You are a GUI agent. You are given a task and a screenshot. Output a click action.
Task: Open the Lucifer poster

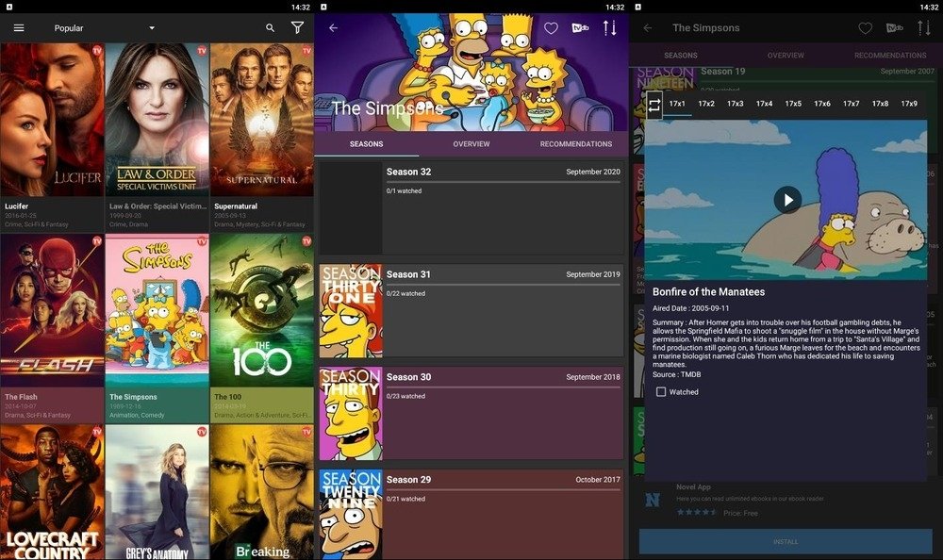tap(52, 120)
